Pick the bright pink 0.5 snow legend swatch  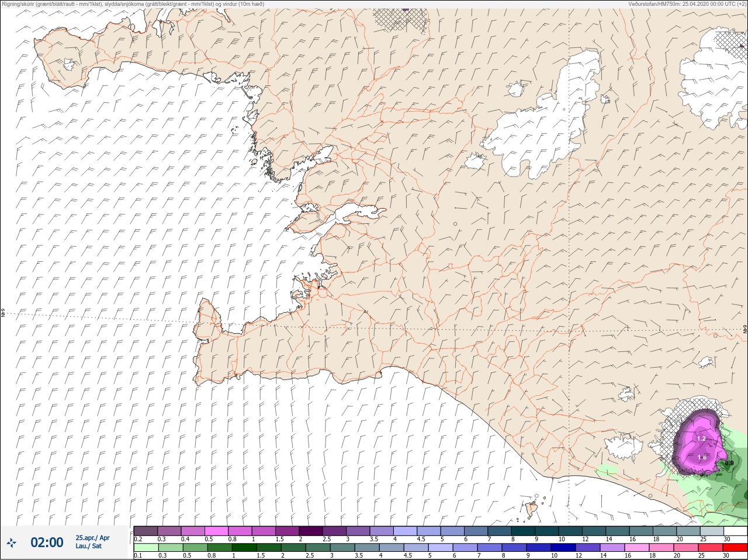[216, 531]
